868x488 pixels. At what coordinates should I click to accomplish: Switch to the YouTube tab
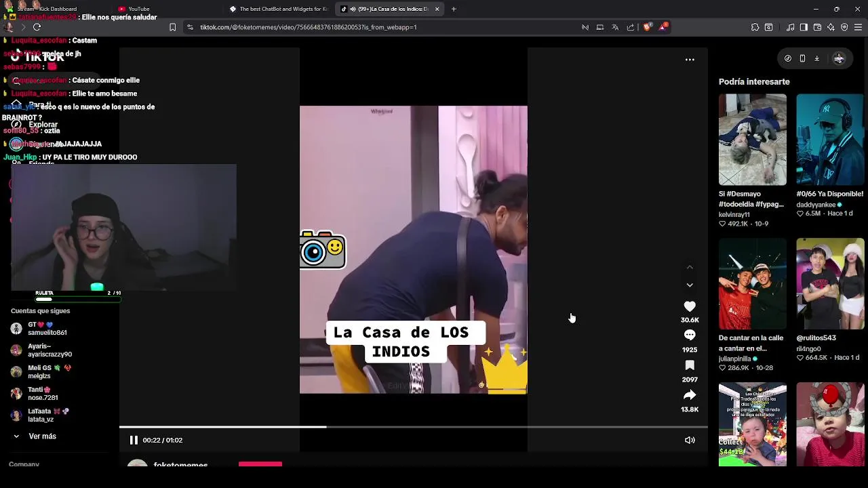pyautogui.click(x=166, y=9)
